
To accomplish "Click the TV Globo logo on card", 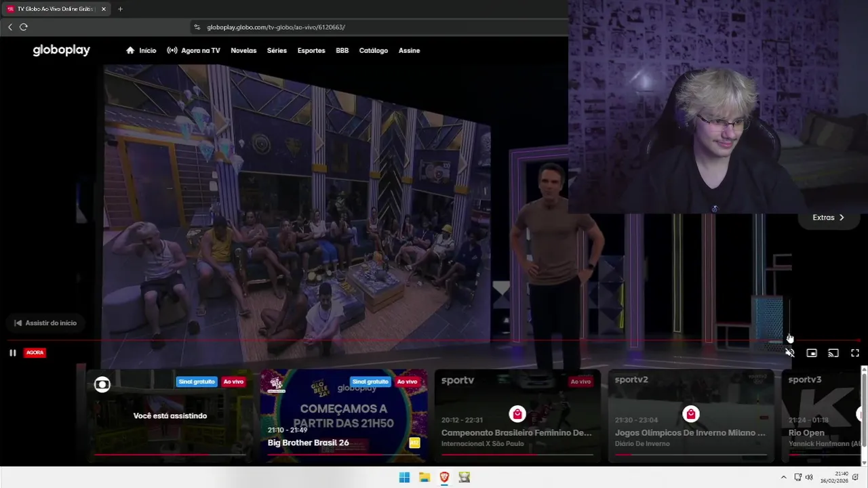I will [x=102, y=385].
